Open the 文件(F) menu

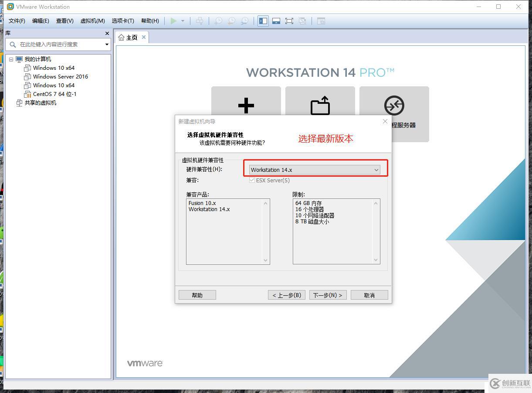click(x=17, y=21)
